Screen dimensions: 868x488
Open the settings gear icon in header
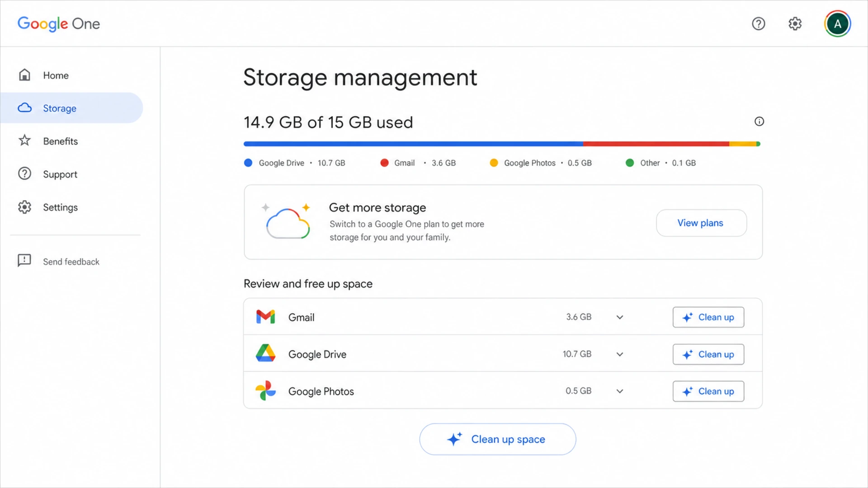[x=795, y=23]
